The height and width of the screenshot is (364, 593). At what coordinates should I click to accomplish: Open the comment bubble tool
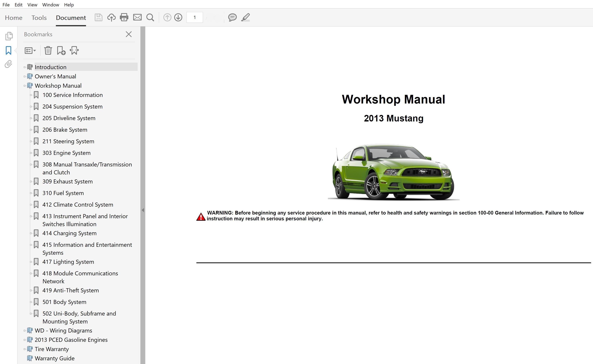tap(232, 17)
